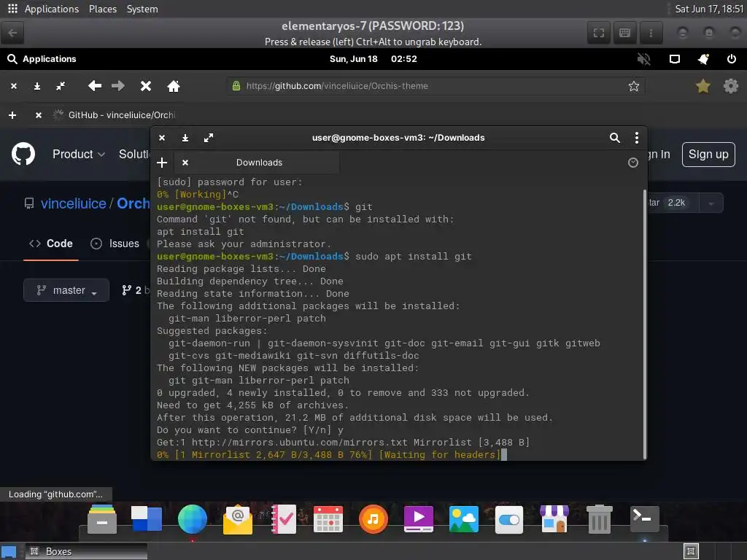Viewport: 747px width, 560px height.
Task: Launch Web browser from dock
Action: pos(192,519)
